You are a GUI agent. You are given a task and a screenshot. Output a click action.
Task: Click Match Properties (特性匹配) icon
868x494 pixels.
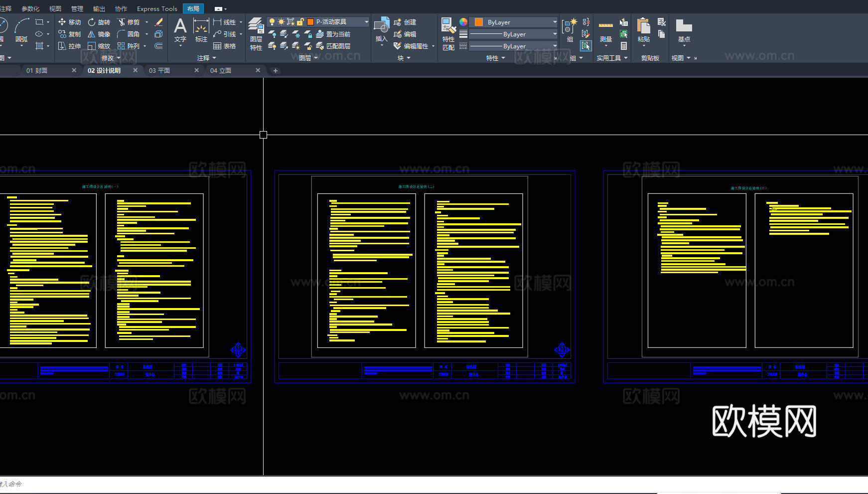pos(448,34)
